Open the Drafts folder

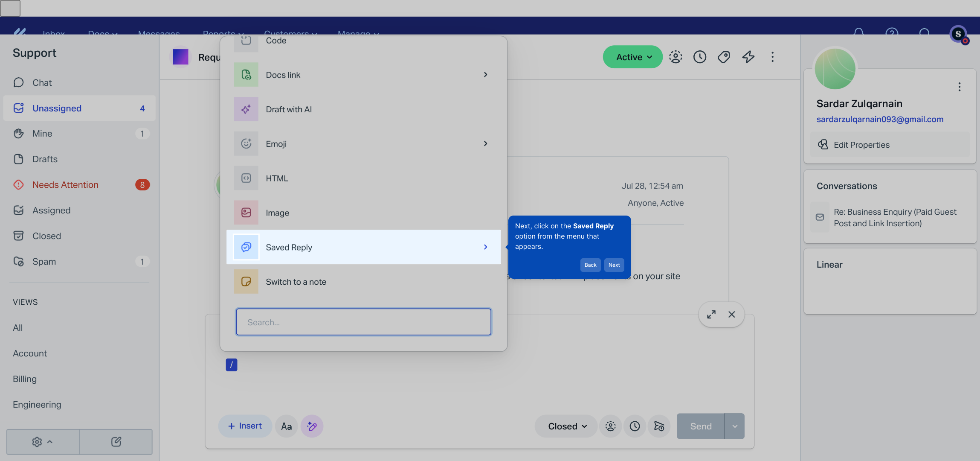tap(79, 159)
